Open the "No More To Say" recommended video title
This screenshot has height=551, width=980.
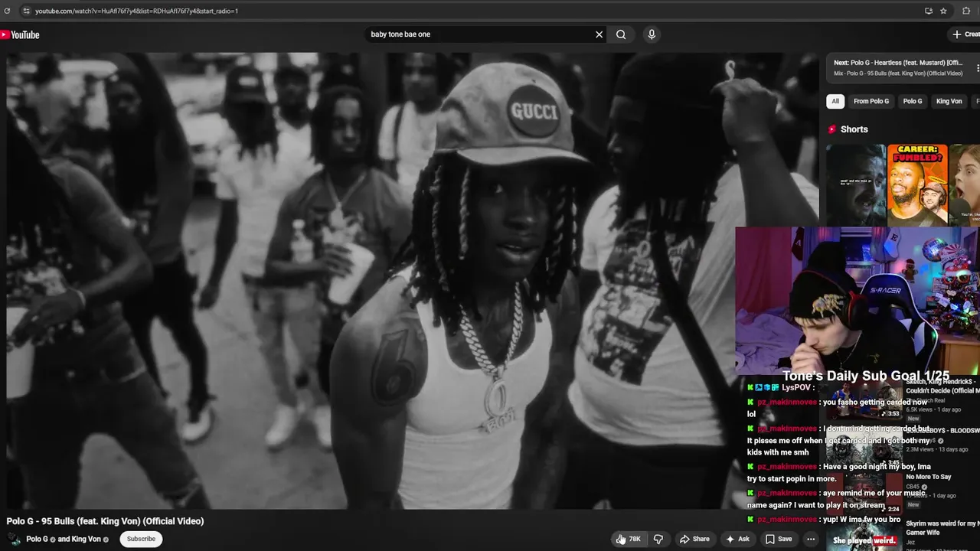[x=929, y=477]
